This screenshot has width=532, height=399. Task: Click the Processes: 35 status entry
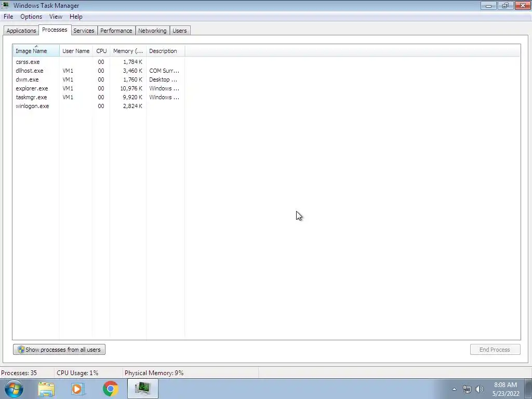point(19,373)
